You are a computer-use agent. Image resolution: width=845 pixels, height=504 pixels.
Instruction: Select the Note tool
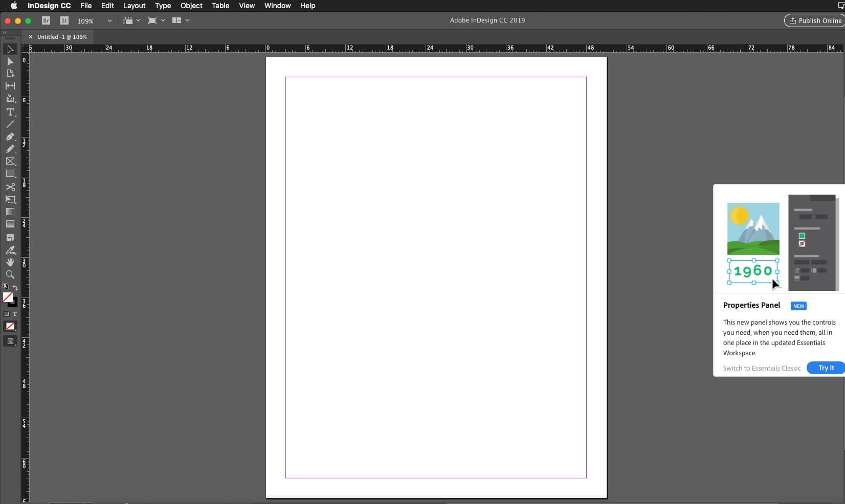[10, 238]
